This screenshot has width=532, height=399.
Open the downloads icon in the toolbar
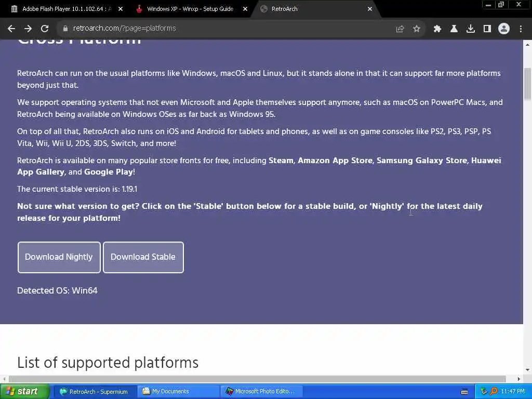[470, 29]
